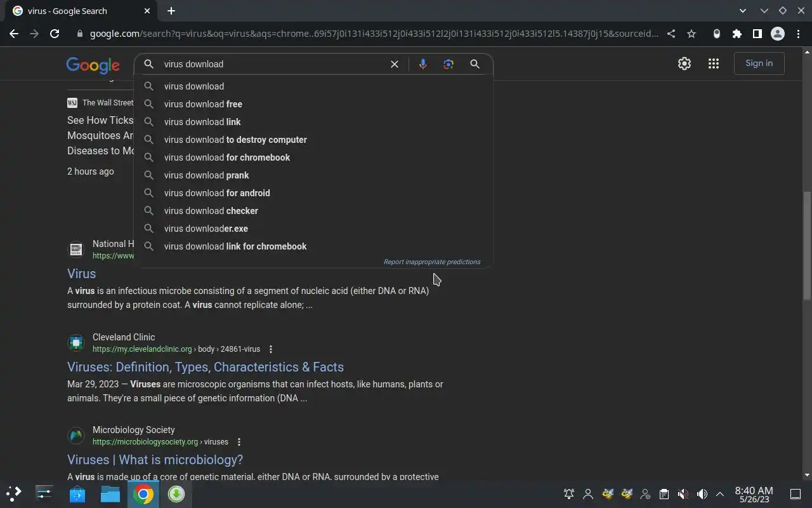Open the green download app in taskbar
This screenshot has width=812, height=508.
tap(176, 493)
